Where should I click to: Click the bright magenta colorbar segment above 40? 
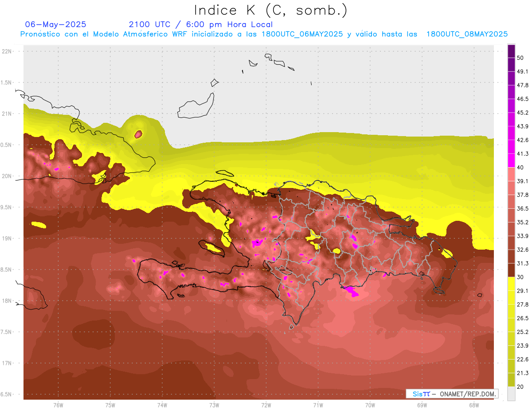click(x=511, y=160)
